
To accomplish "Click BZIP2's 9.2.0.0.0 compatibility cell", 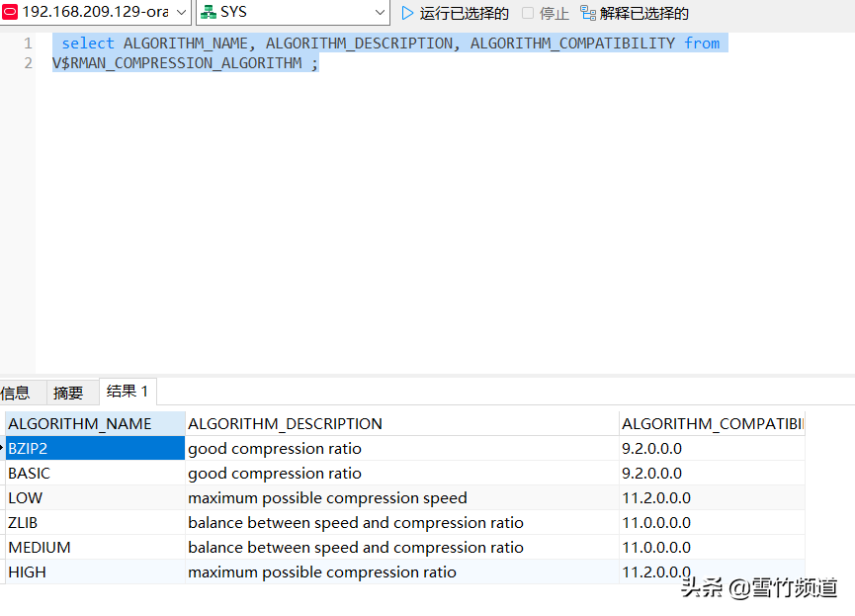I will pyautogui.click(x=712, y=449).
